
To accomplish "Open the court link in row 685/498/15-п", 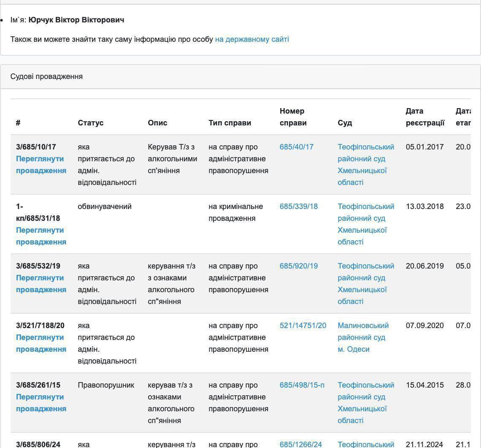I will [x=366, y=403].
